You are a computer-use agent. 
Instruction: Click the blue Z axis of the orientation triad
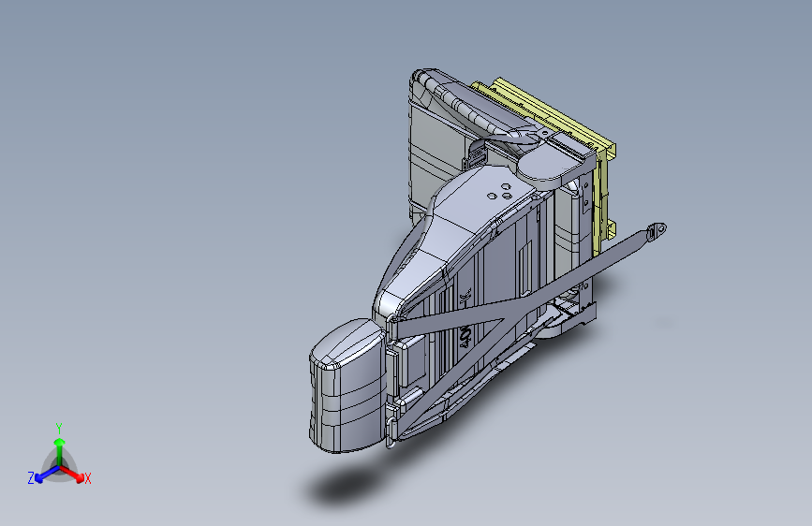point(47,474)
